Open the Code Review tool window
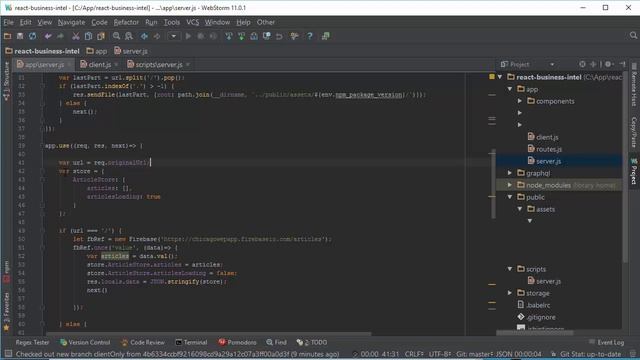640x360 pixels. [x=142, y=342]
